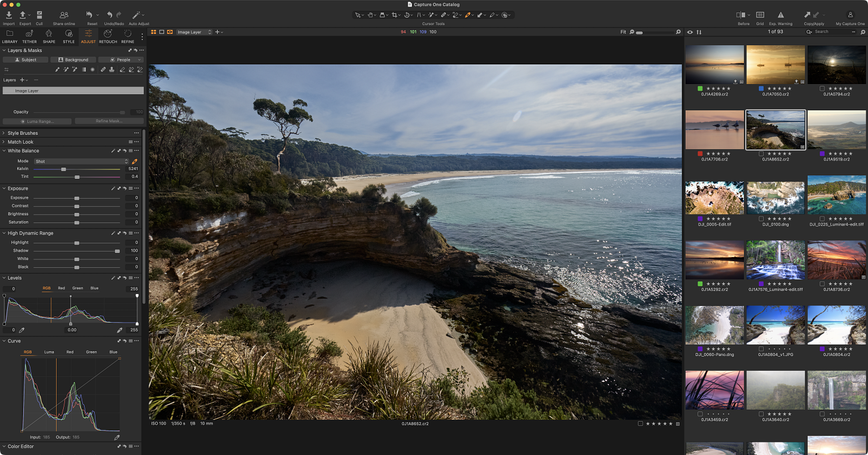
Task: Click the Subject mask button
Action: coord(25,60)
